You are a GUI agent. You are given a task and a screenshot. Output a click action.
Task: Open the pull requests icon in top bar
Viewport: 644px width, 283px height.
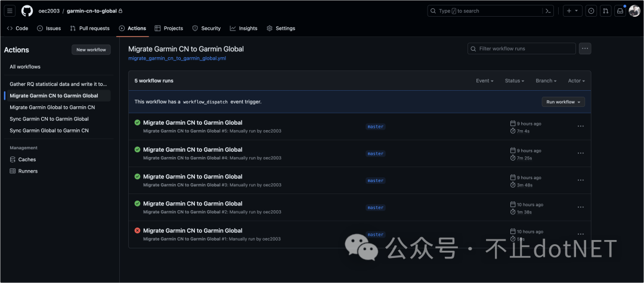[605, 11]
